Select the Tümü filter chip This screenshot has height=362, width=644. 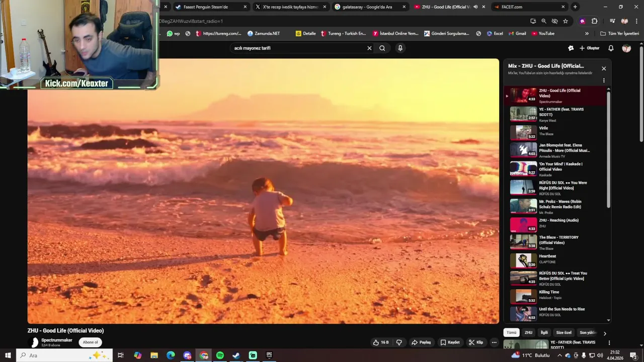[511, 332]
